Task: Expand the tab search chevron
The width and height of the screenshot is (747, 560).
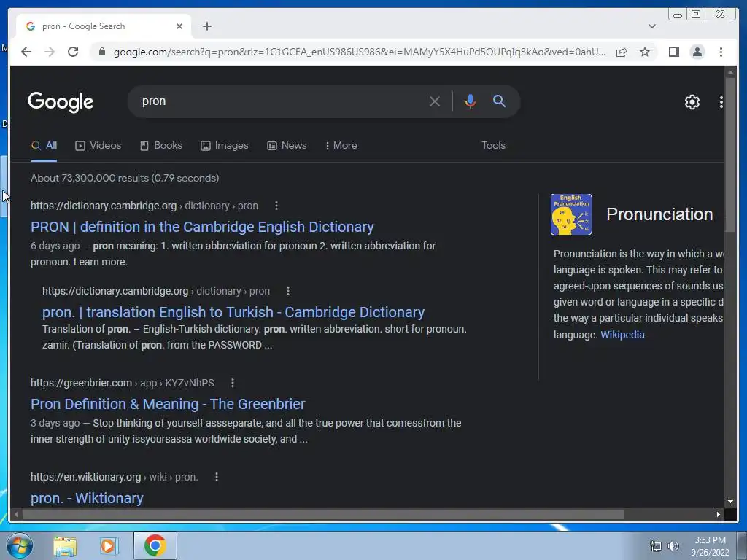Action: (651, 26)
